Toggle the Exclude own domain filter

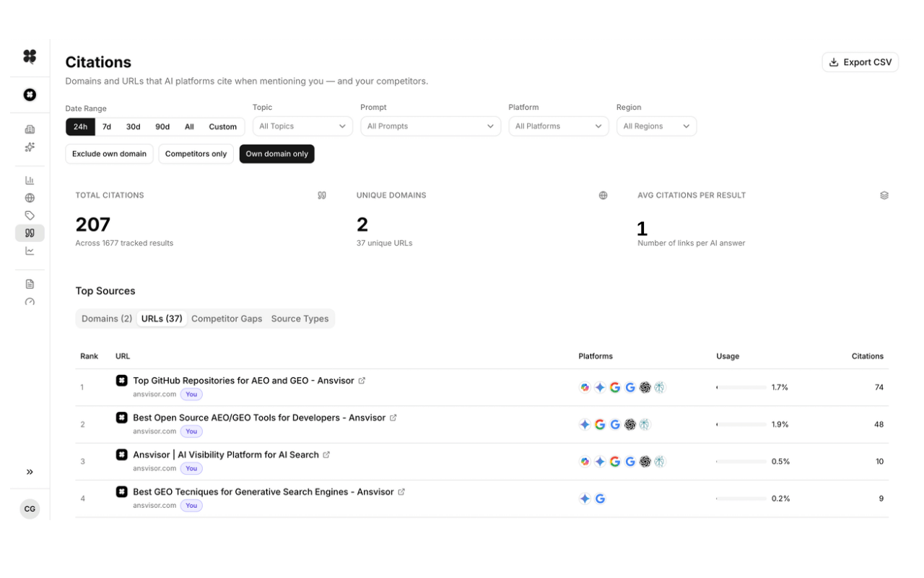coord(110,154)
